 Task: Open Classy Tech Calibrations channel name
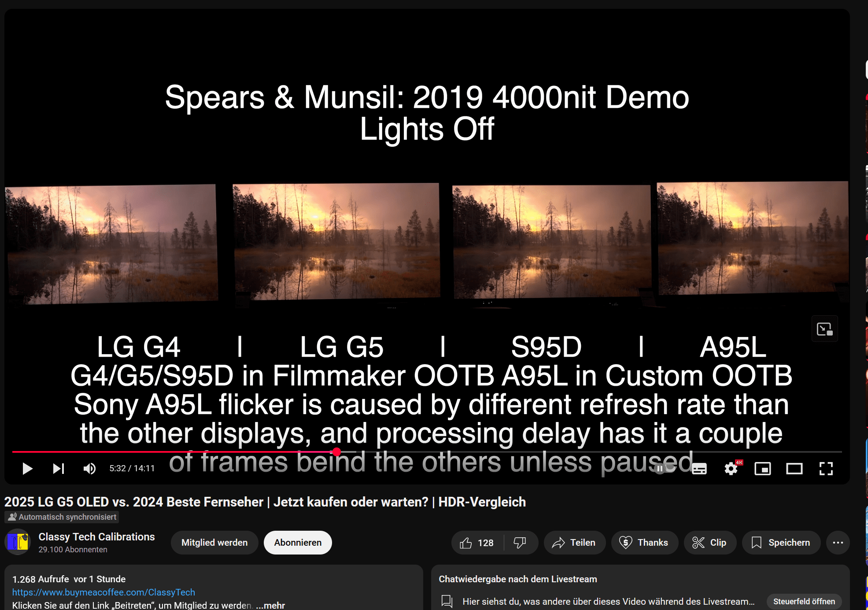[x=96, y=537]
